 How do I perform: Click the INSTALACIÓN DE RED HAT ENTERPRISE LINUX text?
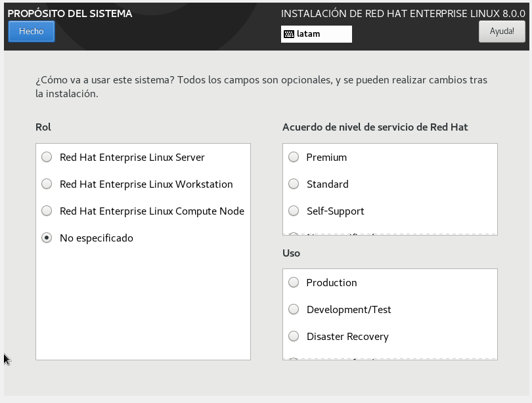[403, 14]
